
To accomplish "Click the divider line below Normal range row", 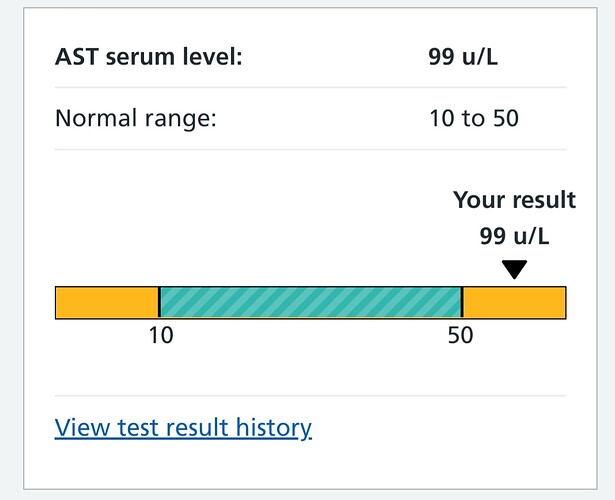I will coord(310,150).
